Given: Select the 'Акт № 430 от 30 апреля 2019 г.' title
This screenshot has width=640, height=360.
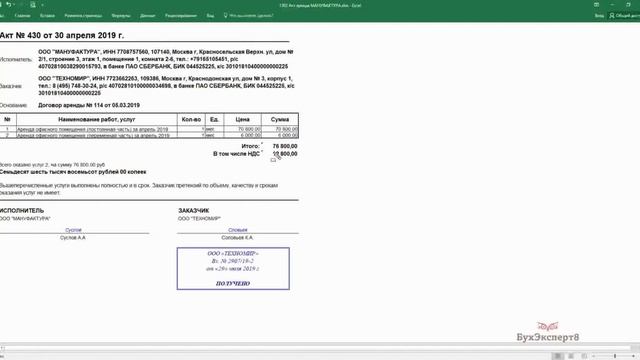Looking at the screenshot, I should pyautogui.click(x=62, y=36).
